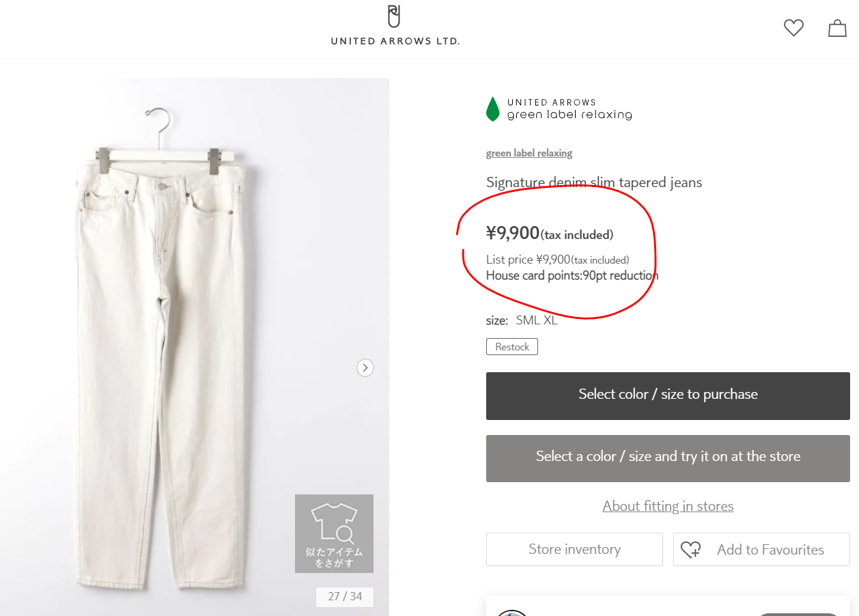
Task: Click the Restock tag
Action: (512, 347)
